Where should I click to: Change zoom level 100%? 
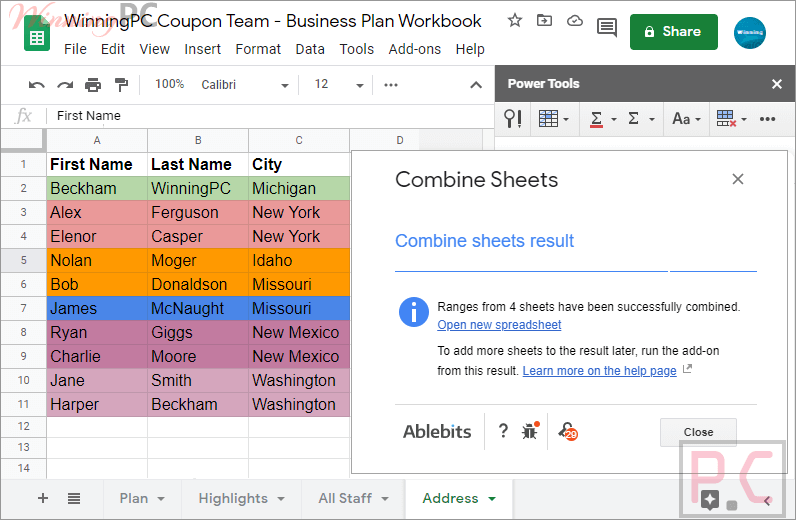(170, 84)
